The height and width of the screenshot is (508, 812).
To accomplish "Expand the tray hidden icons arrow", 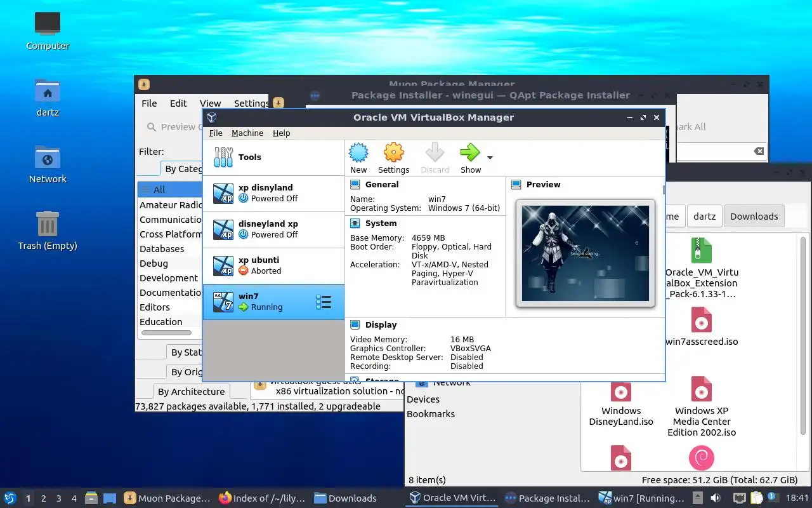I will (698, 498).
